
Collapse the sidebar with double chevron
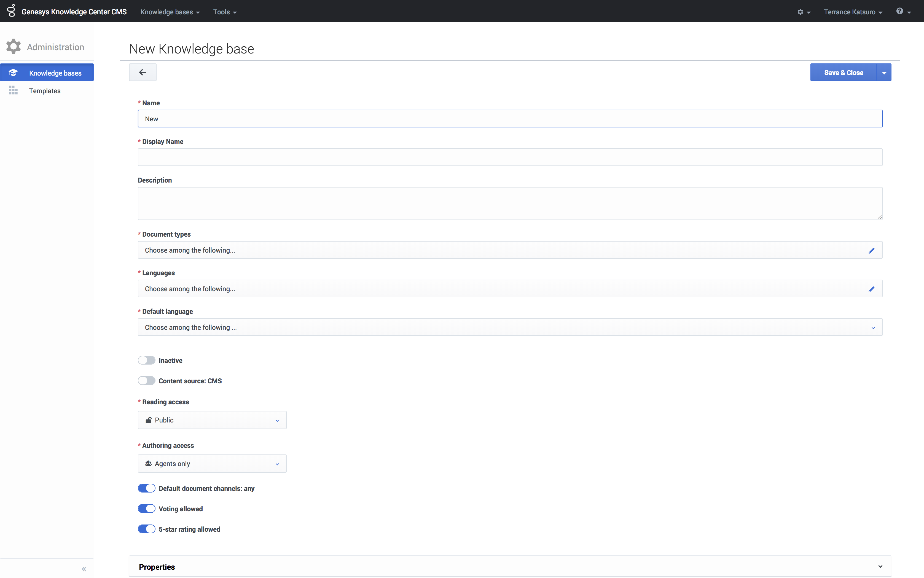click(x=84, y=569)
